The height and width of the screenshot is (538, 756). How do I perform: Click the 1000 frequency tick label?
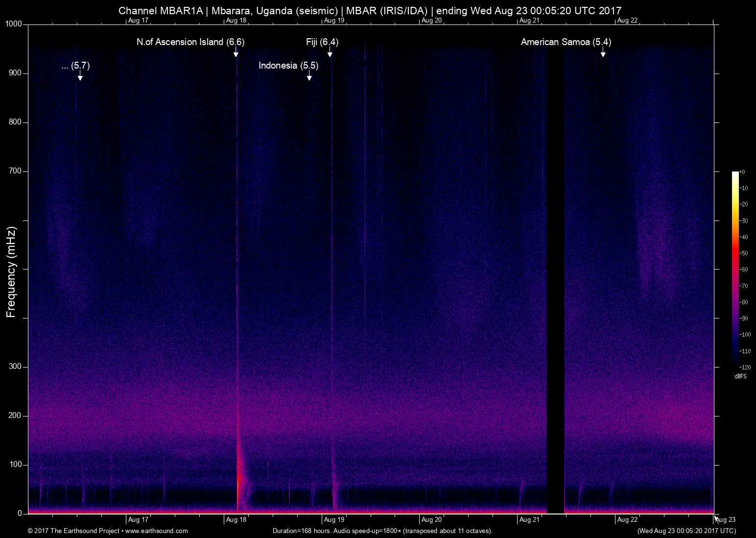[13, 23]
